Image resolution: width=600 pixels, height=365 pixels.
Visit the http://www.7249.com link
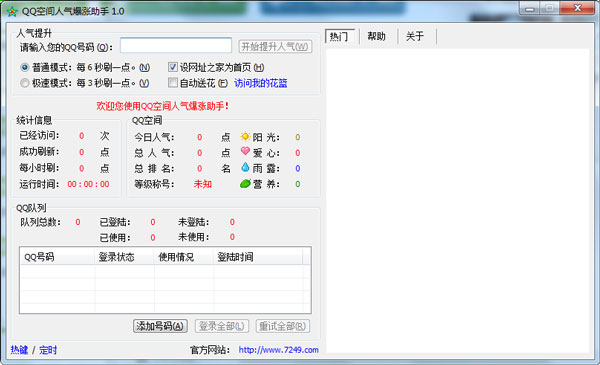coord(278,350)
